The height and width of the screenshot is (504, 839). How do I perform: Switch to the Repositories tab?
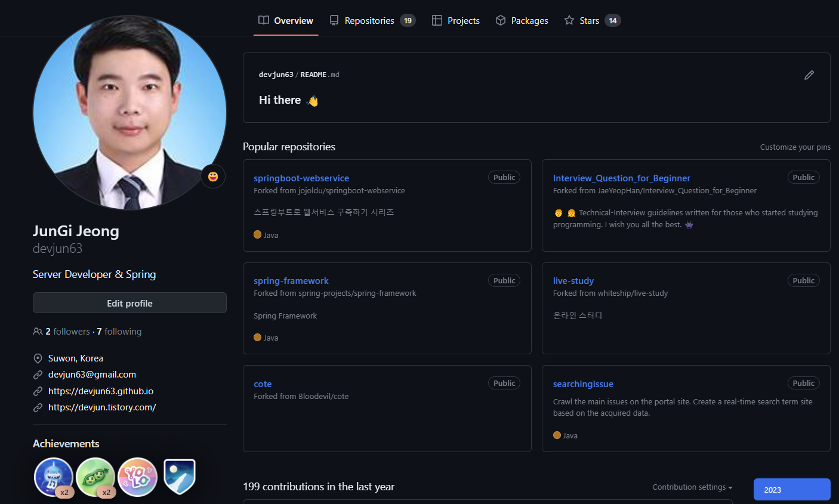[372, 20]
